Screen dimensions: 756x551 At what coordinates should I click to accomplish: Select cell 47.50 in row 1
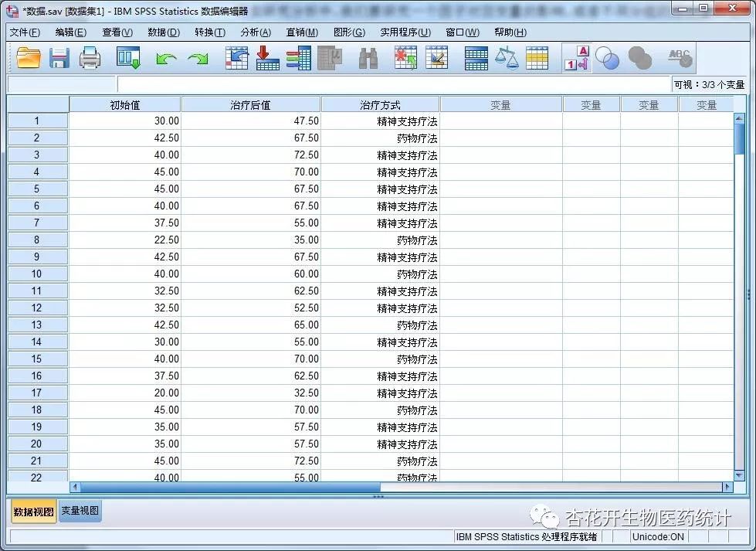251,121
